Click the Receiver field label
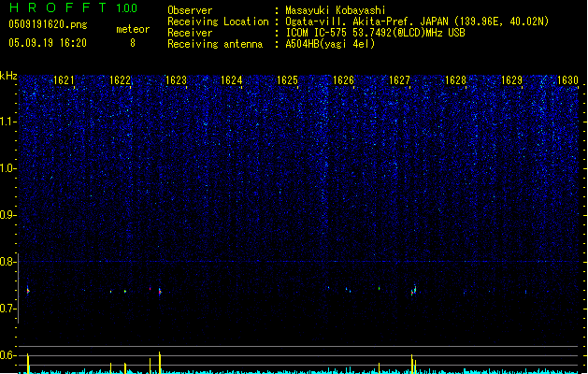 click(x=190, y=33)
